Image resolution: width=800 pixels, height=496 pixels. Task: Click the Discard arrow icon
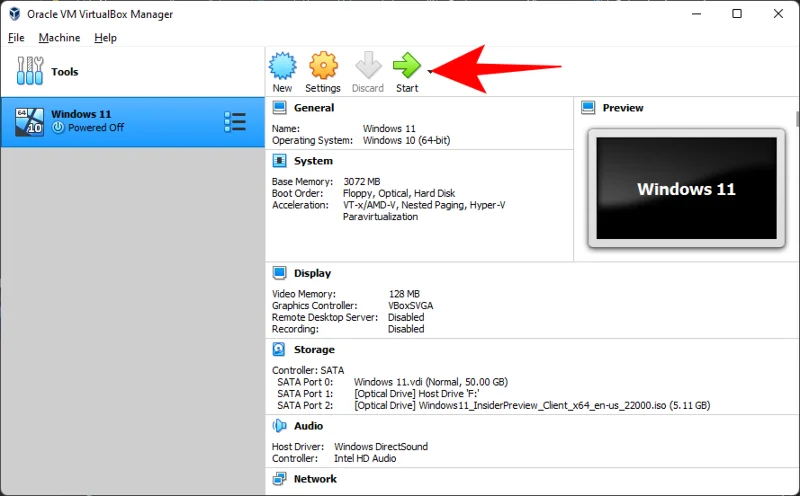click(x=367, y=66)
